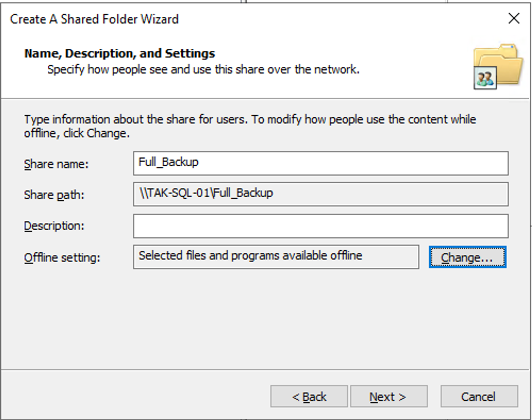Viewport: 532px width, 420px height.
Task: Click the 'Name, Description, and Settings' heading
Action: click(119, 53)
